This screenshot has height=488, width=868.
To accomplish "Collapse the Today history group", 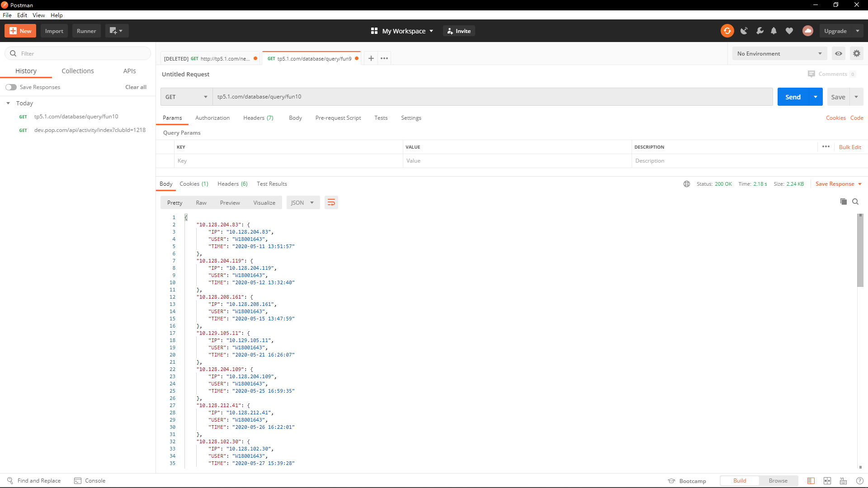I will (x=8, y=103).
